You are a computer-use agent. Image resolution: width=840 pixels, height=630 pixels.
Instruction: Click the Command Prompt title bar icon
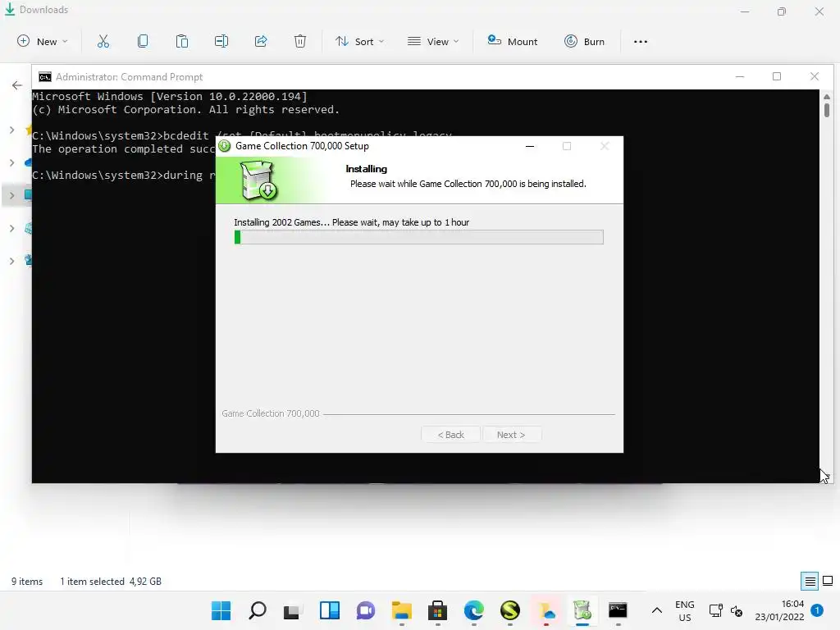(45, 77)
